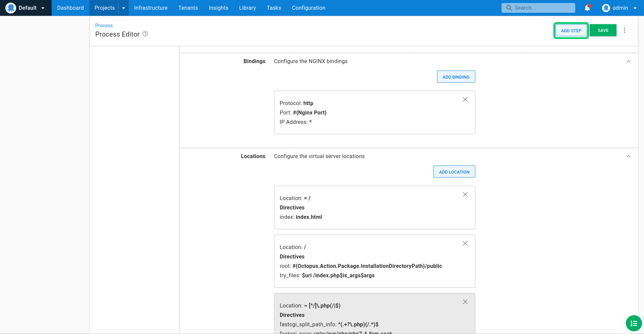Open the notifications bell
Image resolution: width=644 pixels, height=334 pixels.
[587, 8]
